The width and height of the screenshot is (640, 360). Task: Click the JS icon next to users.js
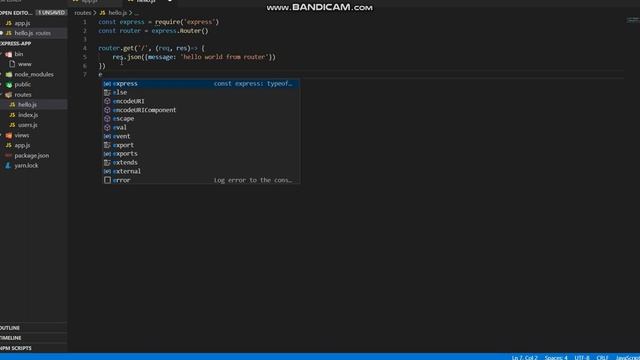tap(12, 125)
